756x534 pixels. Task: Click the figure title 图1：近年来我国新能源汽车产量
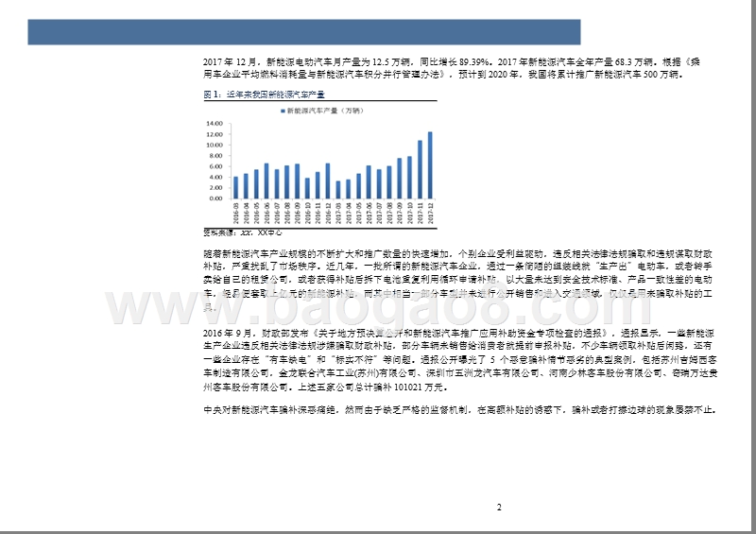(265, 95)
